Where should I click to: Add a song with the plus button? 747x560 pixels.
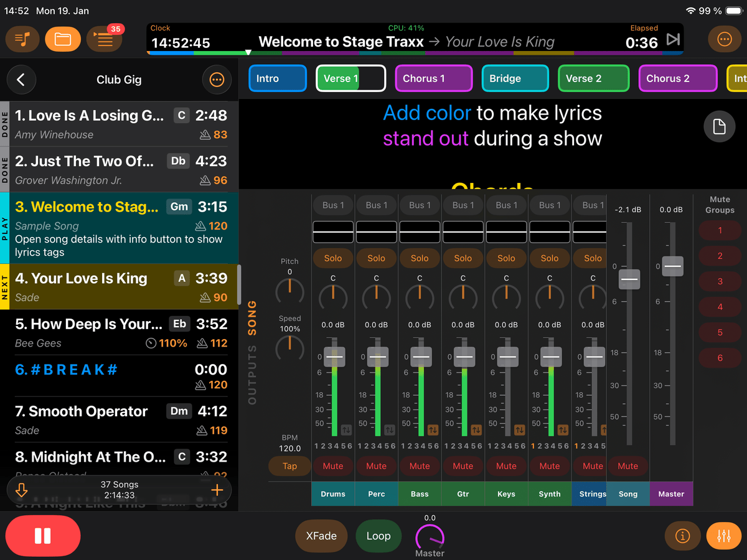pos(217,490)
